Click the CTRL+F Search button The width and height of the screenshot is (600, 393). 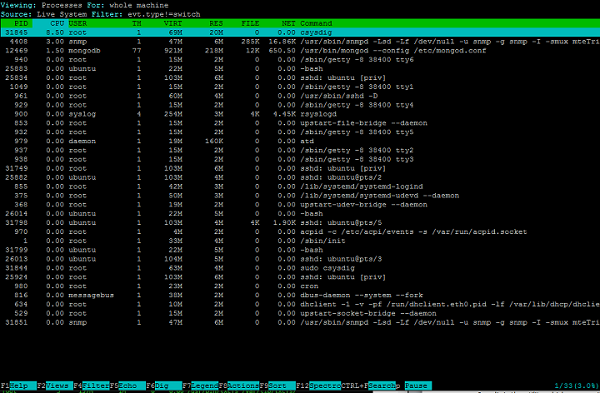tap(368, 385)
